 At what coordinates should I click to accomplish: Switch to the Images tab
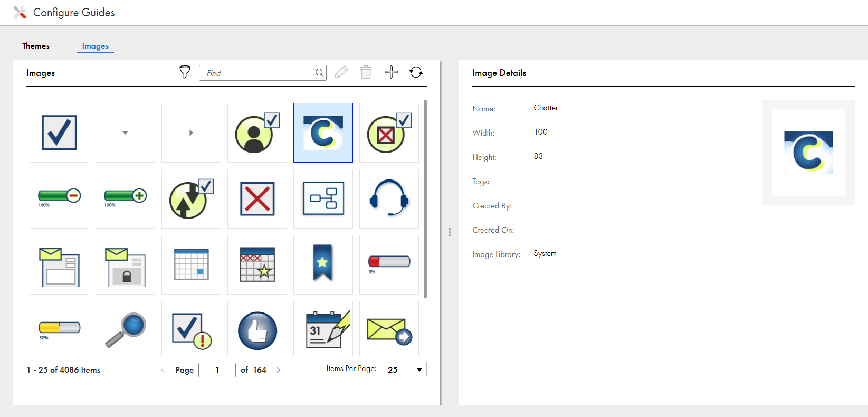(x=95, y=46)
